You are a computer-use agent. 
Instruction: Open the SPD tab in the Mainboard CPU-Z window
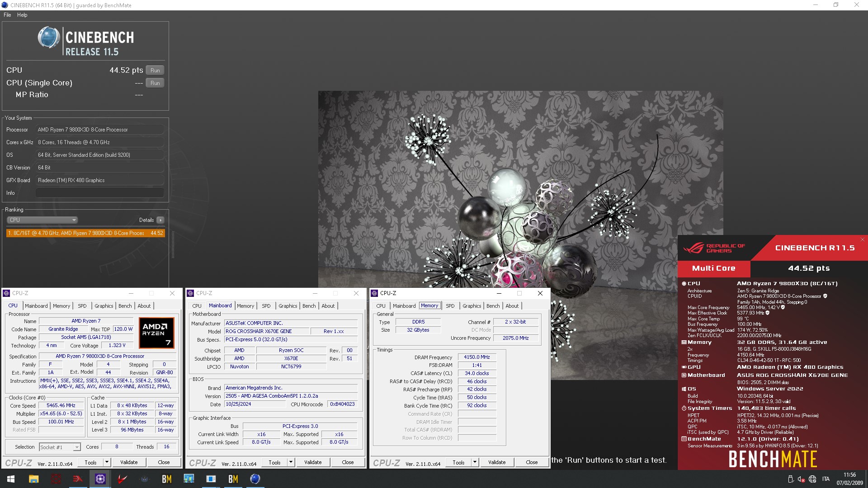[266, 306]
